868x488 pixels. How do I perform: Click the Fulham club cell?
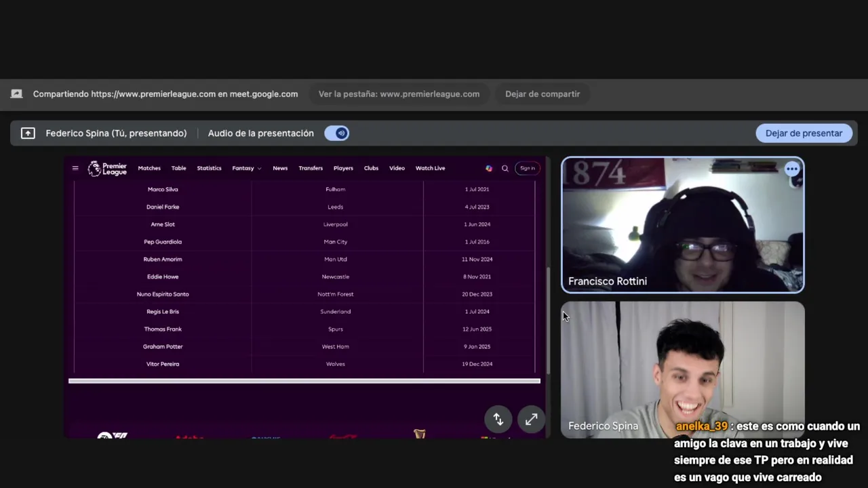coord(336,190)
